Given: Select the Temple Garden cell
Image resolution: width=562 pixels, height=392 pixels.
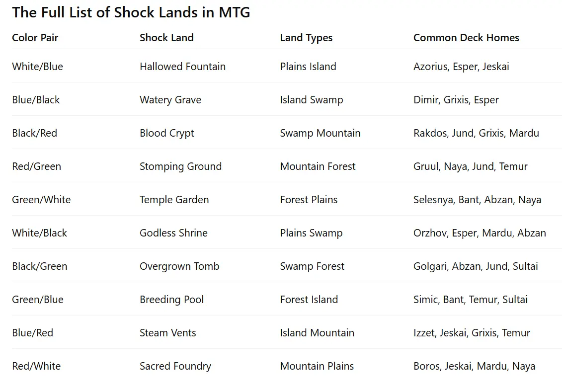Looking at the screenshot, I should [x=174, y=200].
